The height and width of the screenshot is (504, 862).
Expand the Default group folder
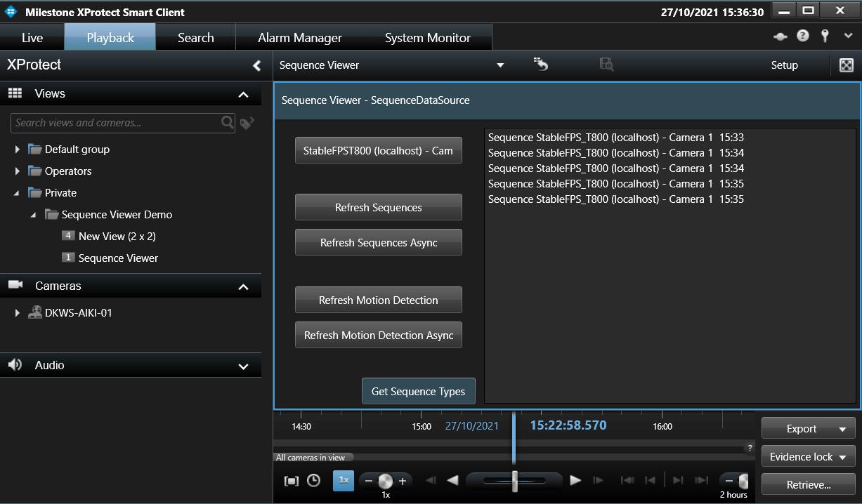pos(17,149)
